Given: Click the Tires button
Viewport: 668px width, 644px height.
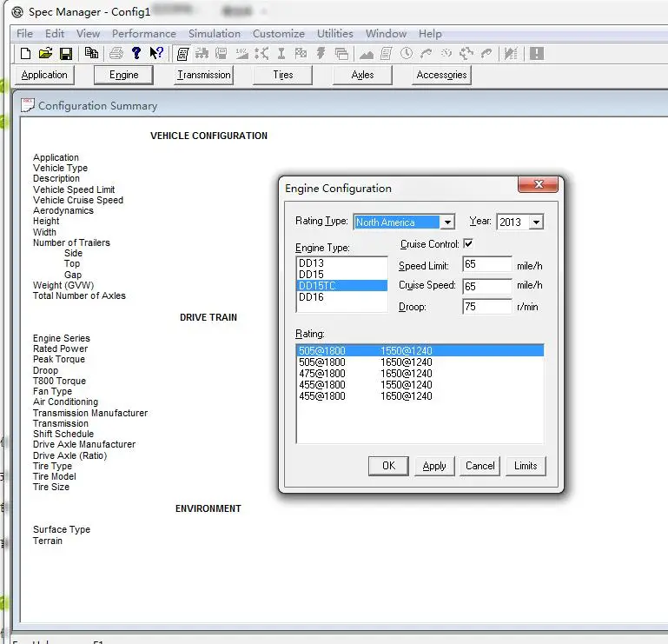Looking at the screenshot, I should [x=283, y=75].
